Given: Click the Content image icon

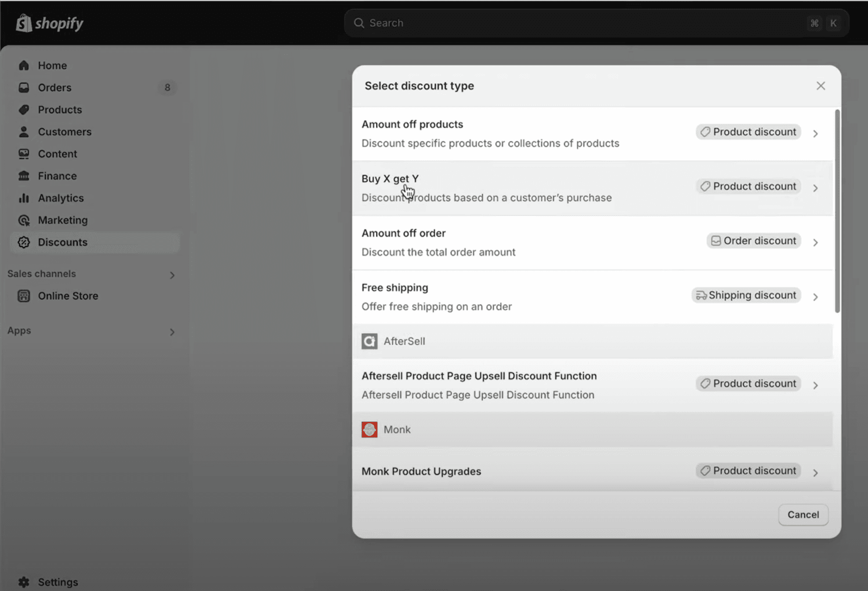Looking at the screenshot, I should pyautogui.click(x=24, y=154).
